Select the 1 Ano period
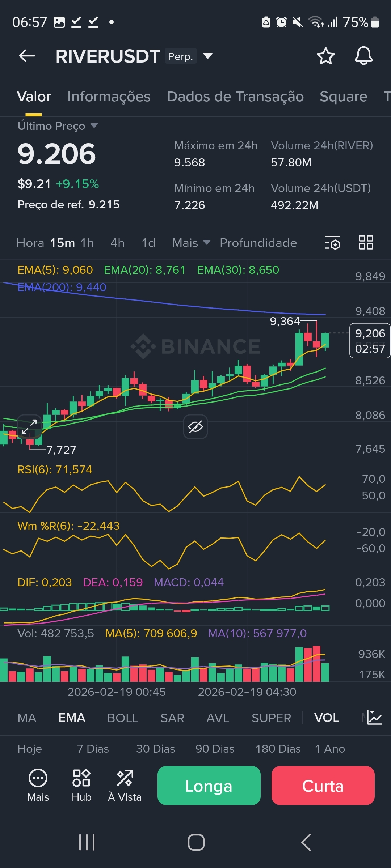Screen dimensions: 391x868 point(330,749)
